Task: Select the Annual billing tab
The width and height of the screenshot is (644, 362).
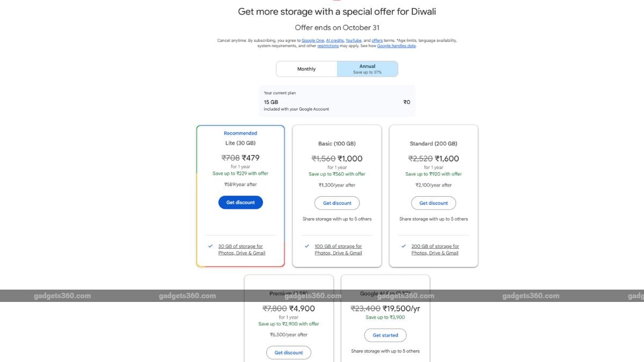Action: (368, 69)
